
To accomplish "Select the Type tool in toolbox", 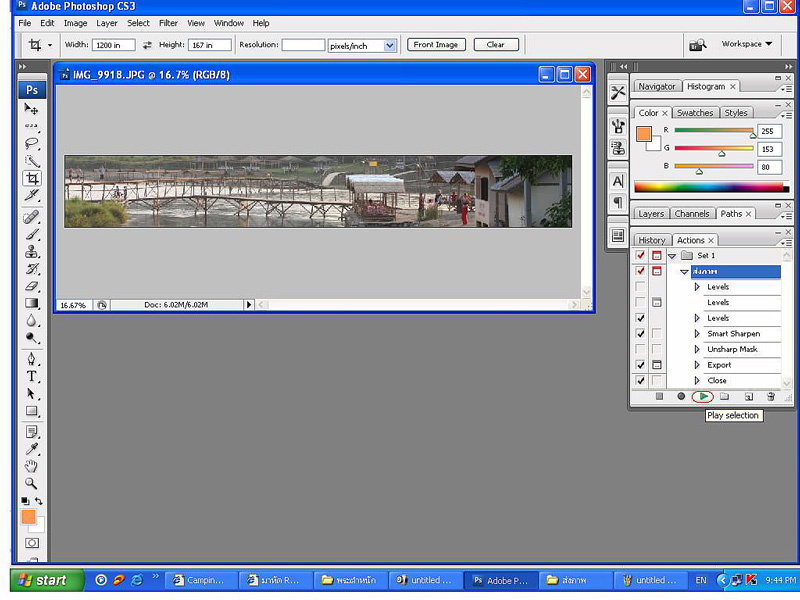I will pyautogui.click(x=32, y=376).
